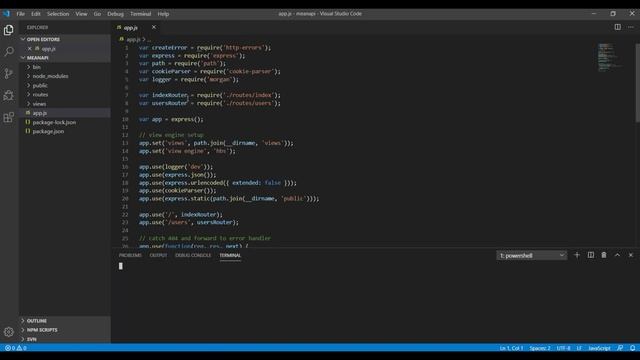Expand the NPM Scripts section
The width and height of the screenshot is (640, 360).
pos(65,330)
